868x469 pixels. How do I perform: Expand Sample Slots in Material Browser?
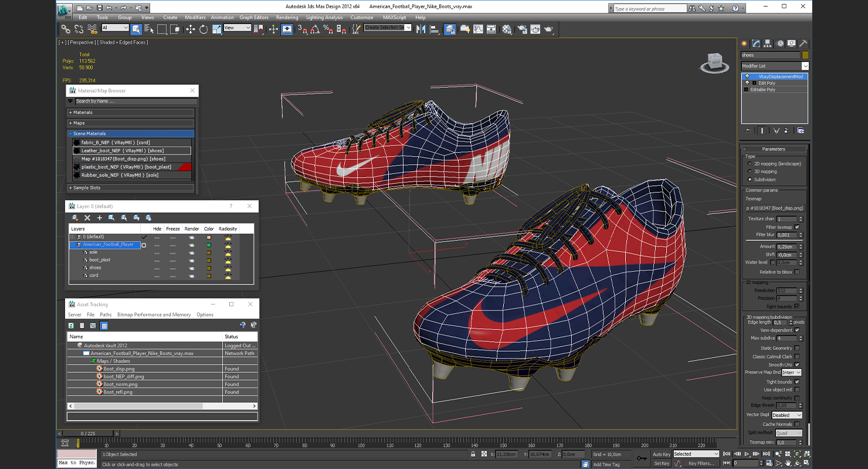pos(131,188)
